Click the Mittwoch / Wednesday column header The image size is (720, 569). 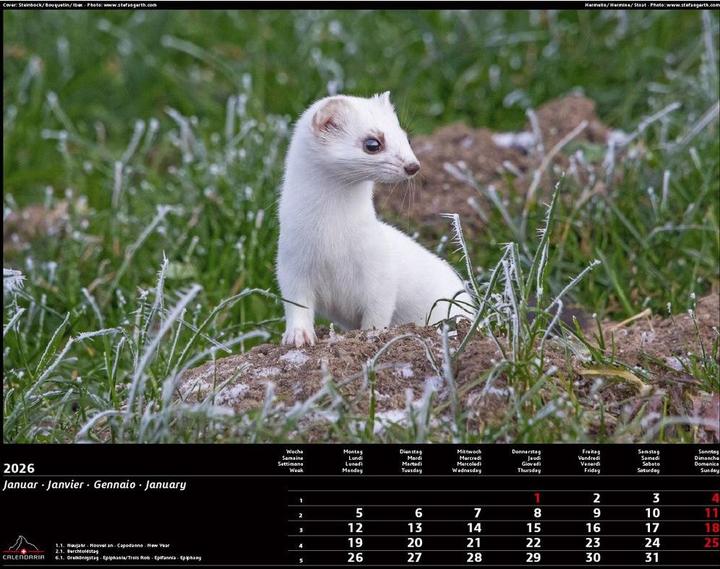[x=467, y=461]
